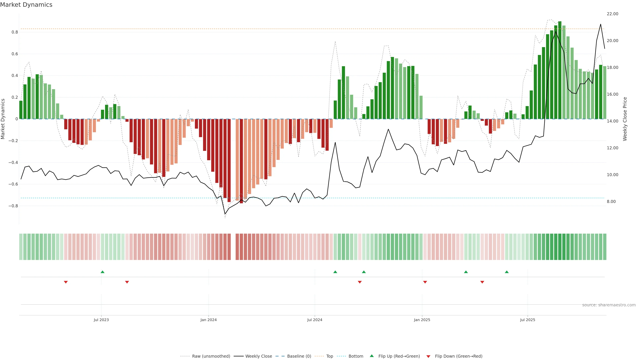
Task: Click the Jul 2025 x-axis label
Action: point(527,320)
